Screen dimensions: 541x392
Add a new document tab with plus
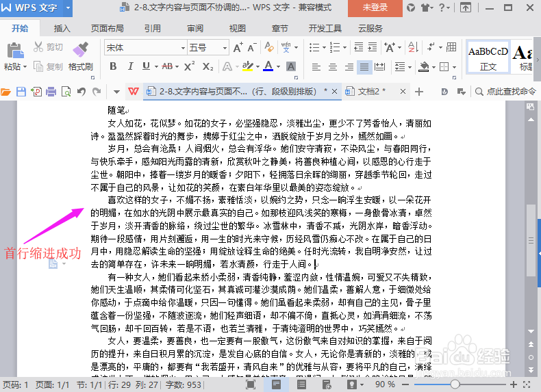point(419,92)
